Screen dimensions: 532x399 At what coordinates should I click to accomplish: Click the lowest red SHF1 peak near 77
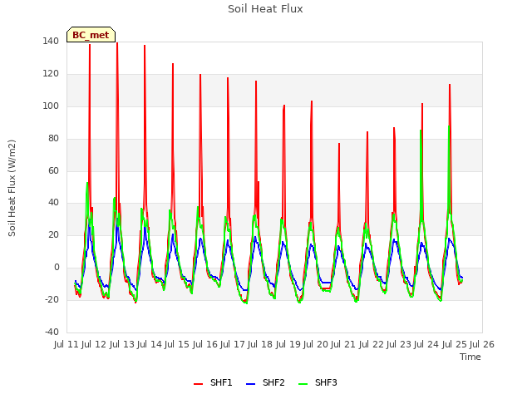339,144
